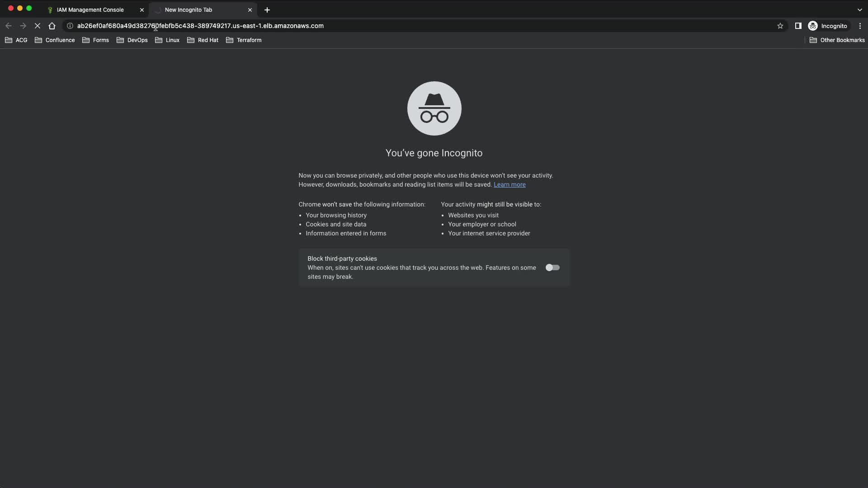Click the Incognito profile indicator
Viewport: 868px width, 488px height.
tap(828, 26)
